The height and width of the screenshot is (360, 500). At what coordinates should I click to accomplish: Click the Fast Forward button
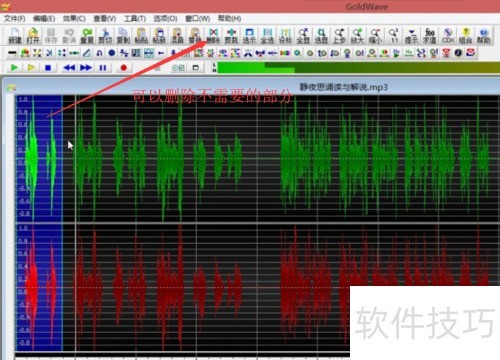tap(86, 68)
